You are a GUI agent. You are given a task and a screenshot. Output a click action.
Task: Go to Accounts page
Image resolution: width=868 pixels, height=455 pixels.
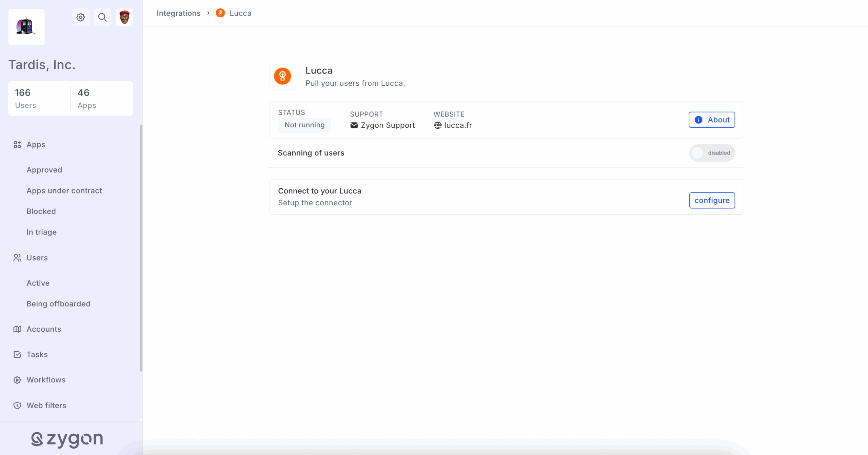[x=44, y=329]
